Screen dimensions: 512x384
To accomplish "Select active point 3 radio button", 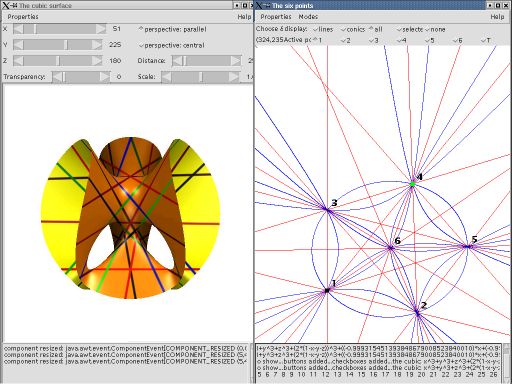I will 374,41.
